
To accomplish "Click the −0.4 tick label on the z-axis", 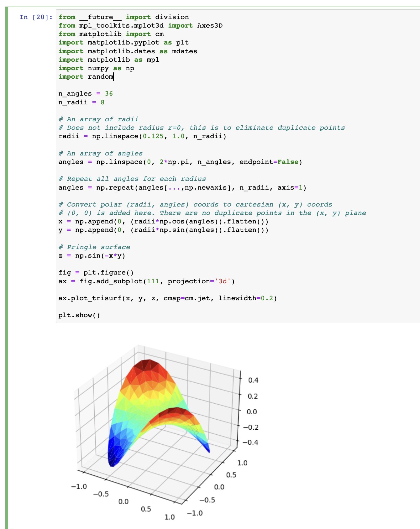I will (251, 442).
